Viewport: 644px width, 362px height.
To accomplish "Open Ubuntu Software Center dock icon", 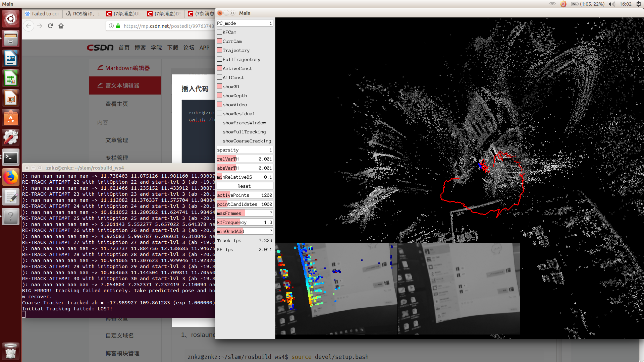I will click(x=11, y=118).
